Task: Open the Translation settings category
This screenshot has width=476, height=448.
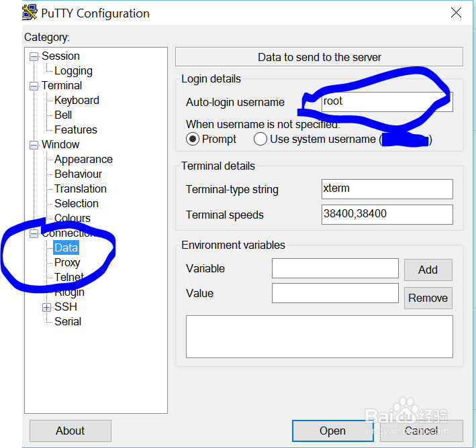Action: coord(81,188)
